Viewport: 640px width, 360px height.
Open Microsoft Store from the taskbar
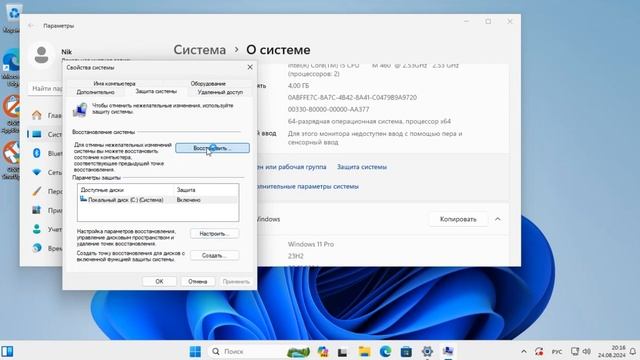pyautogui.click(x=406, y=351)
